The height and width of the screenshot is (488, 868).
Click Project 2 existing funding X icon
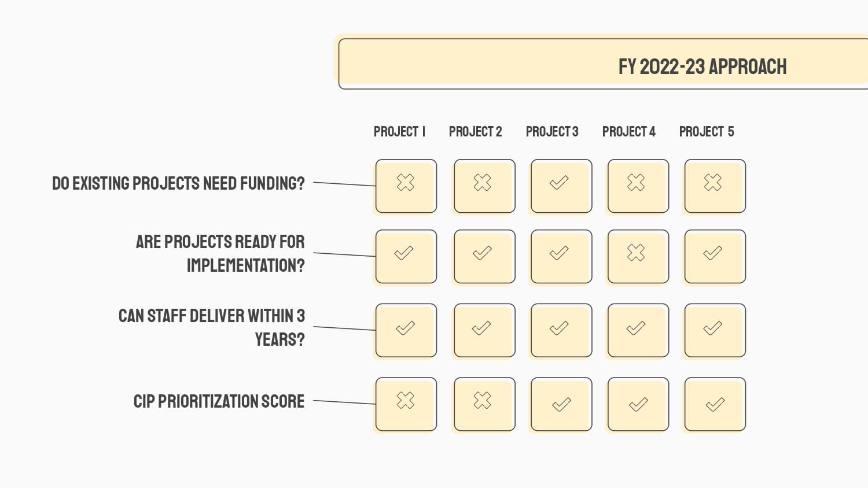[x=483, y=183]
